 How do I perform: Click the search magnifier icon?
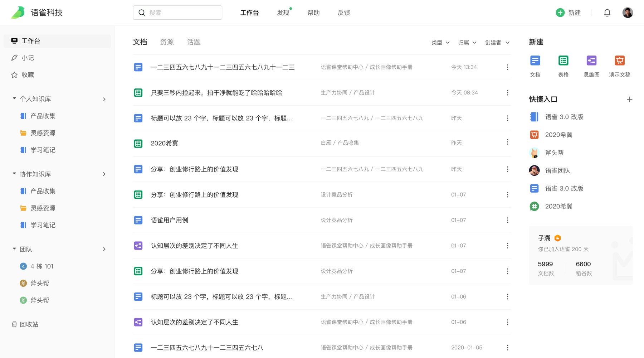click(142, 13)
